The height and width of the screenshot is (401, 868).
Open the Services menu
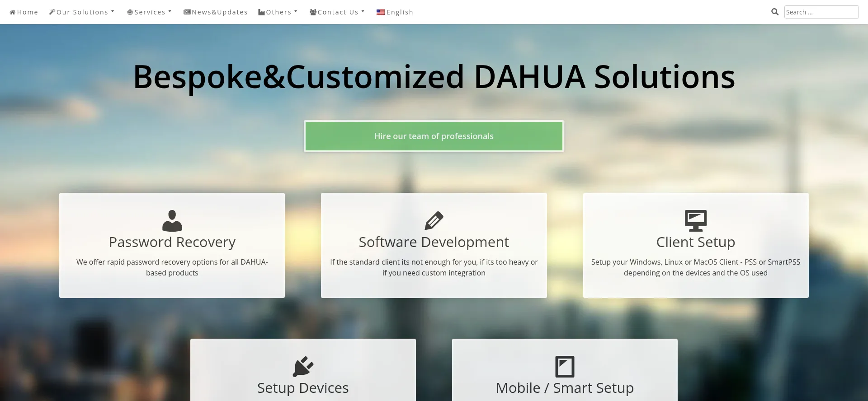pyautogui.click(x=150, y=12)
